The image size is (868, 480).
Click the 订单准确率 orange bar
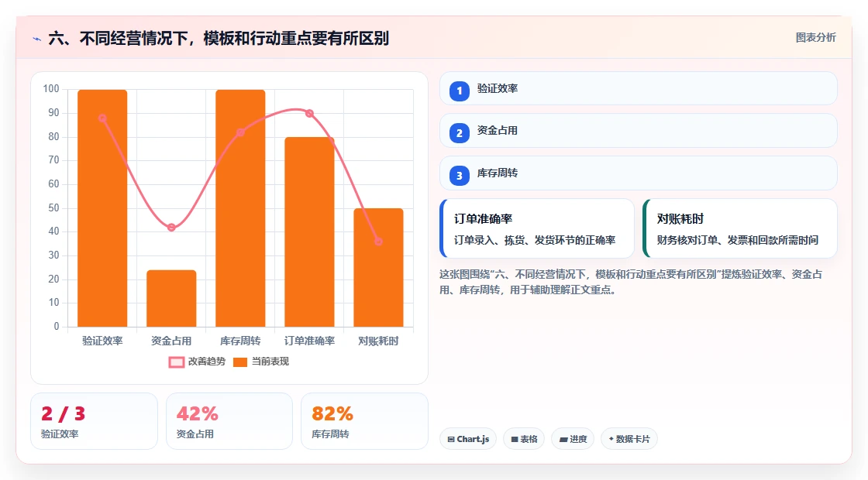(x=309, y=232)
